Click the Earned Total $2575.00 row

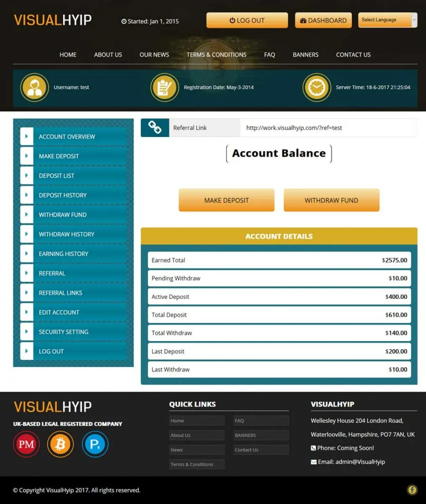point(279,260)
